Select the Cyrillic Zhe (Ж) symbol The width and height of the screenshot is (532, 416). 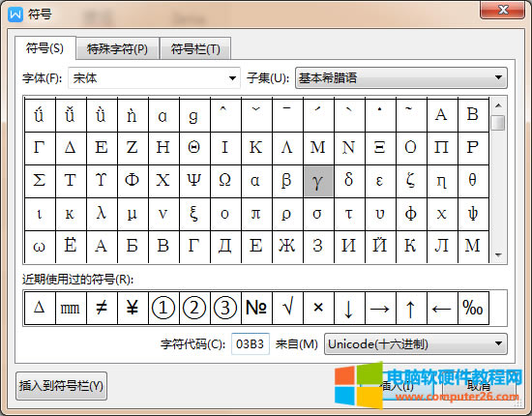pyautogui.click(x=287, y=247)
